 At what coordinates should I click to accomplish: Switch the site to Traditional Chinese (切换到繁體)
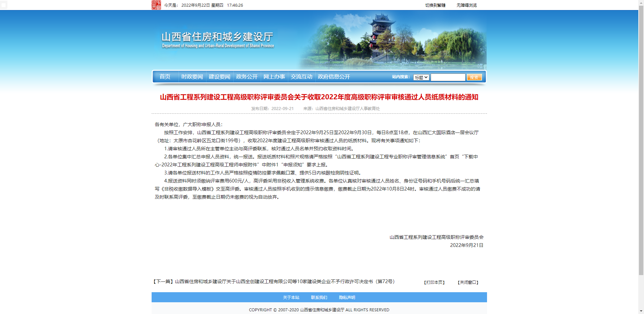[435, 5]
